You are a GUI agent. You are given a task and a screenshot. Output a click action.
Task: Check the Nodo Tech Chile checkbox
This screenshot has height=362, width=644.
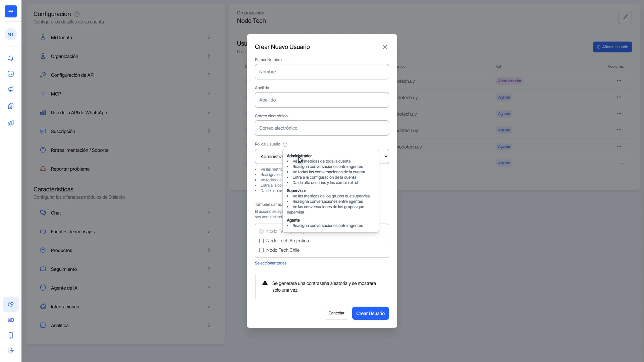pyautogui.click(x=262, y=250)
